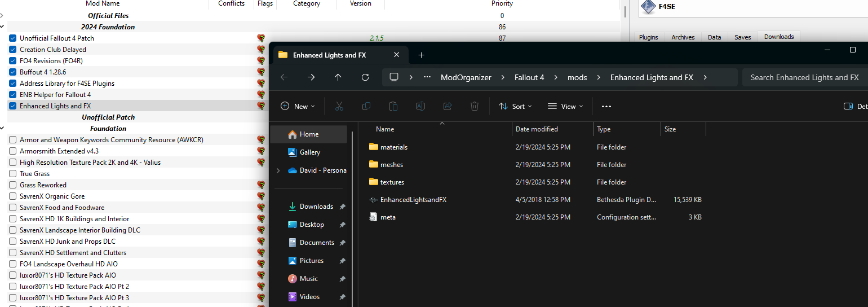Switch to the Downloads tab in Mod Organizer
This screenshot has height=307, width=868.
point(779,37)
